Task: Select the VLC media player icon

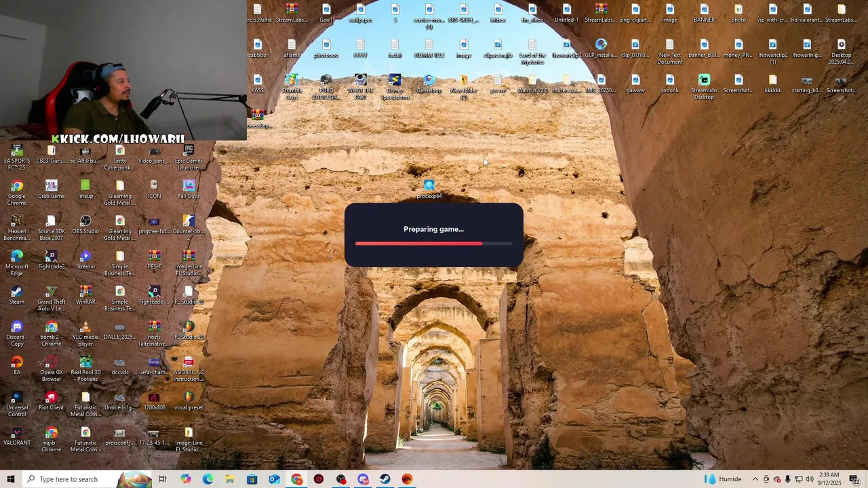Action: 85,333
